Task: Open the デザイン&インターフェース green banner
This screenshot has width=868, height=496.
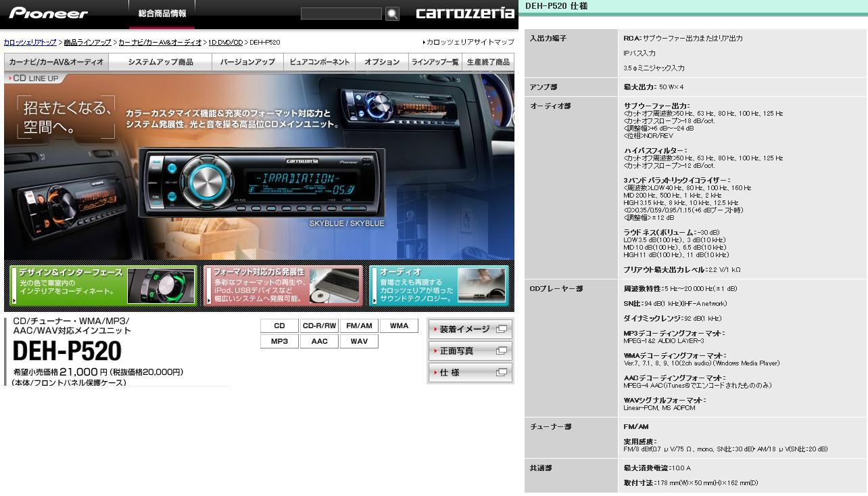Action: click(x=103, y=286)
